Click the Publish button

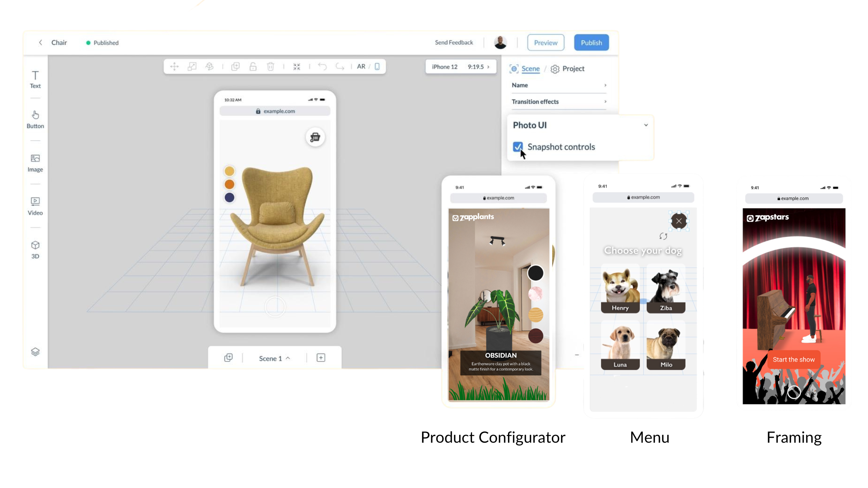click(x=591, y=42)
